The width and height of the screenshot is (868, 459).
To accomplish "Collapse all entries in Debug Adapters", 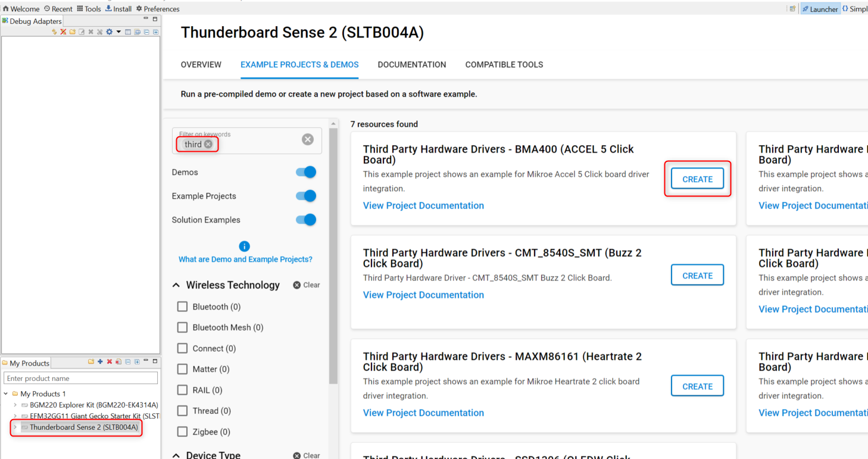I will point(146,32).
